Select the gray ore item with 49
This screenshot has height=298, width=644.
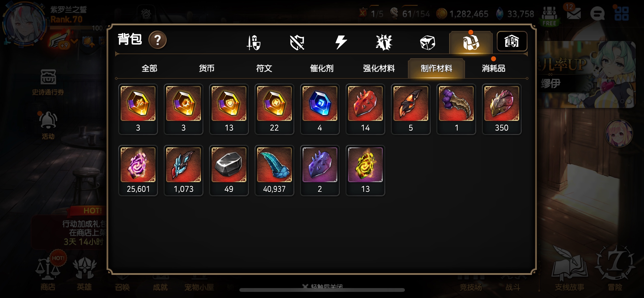pos(229,170)
